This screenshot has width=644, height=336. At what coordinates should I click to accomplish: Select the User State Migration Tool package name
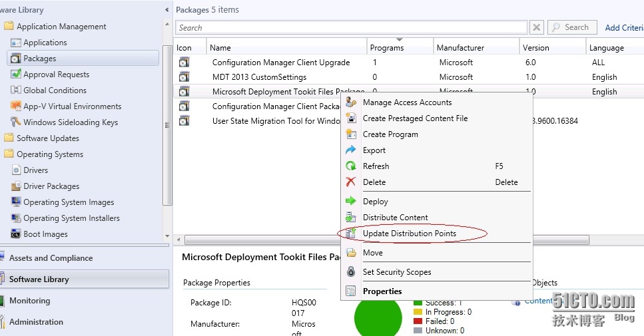[276, 120]
